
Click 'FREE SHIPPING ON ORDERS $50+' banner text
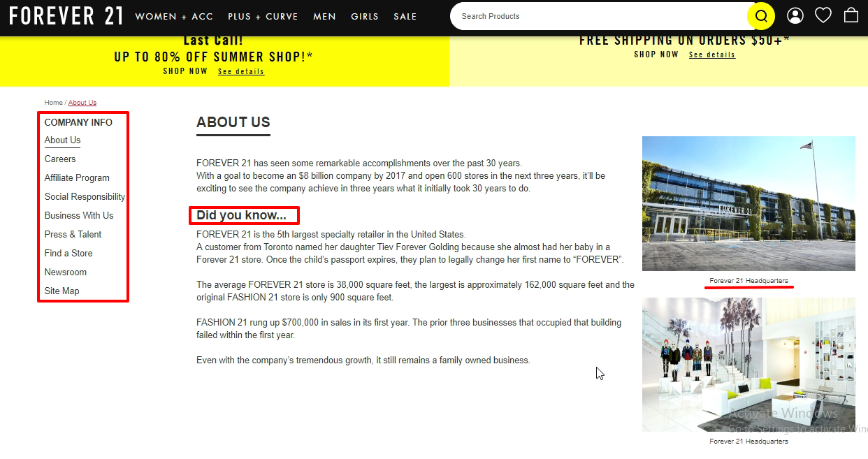click(x=684, y=40)
